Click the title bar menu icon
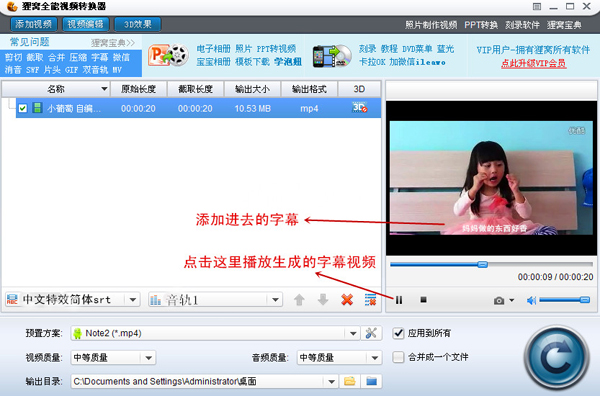The height and width of the screenshot is (396, 600). pyautogui.click(x=537, y=7)
